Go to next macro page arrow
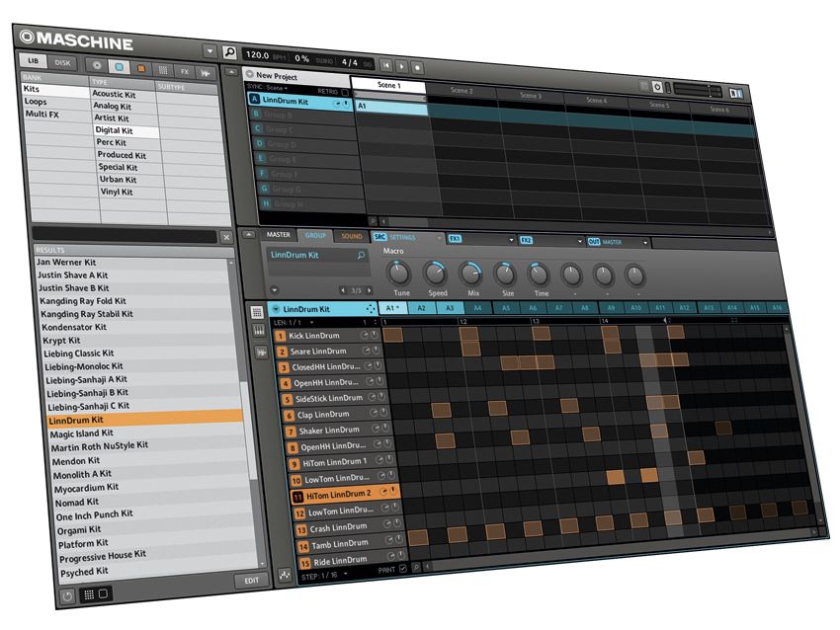The height and width of the screenshot is (630, 840). pos(369,290)
